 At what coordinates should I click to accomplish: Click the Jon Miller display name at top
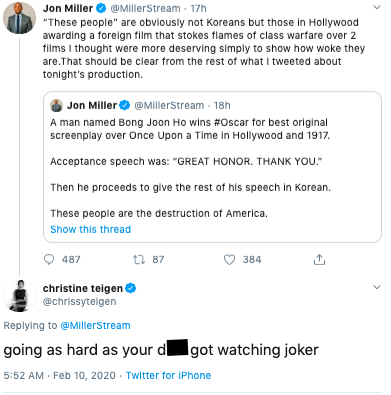(68, 8)
